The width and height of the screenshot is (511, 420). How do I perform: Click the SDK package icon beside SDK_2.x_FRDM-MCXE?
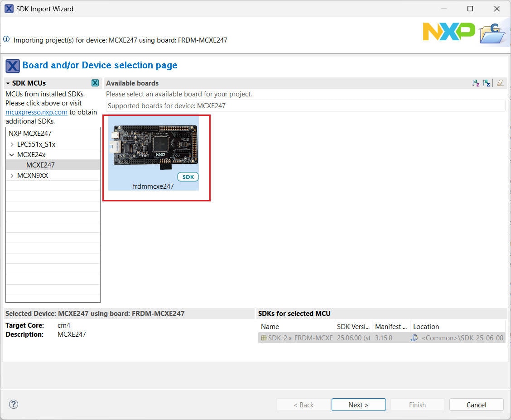click(264, 338)
